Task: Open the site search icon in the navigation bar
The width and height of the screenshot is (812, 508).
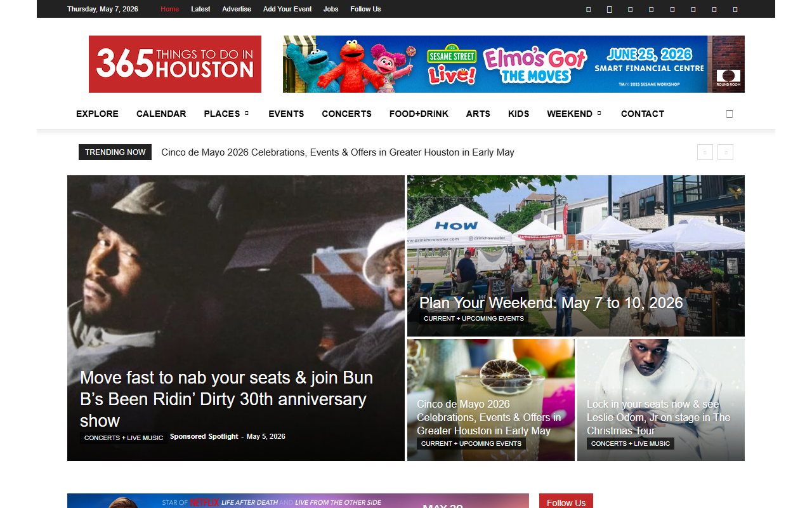Action: (729, 114)
